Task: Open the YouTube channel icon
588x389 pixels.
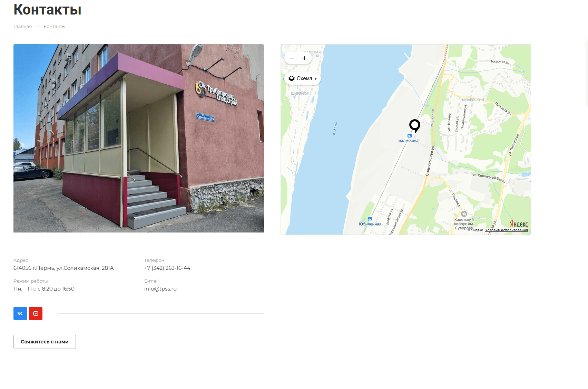Action: coord(36,313)
